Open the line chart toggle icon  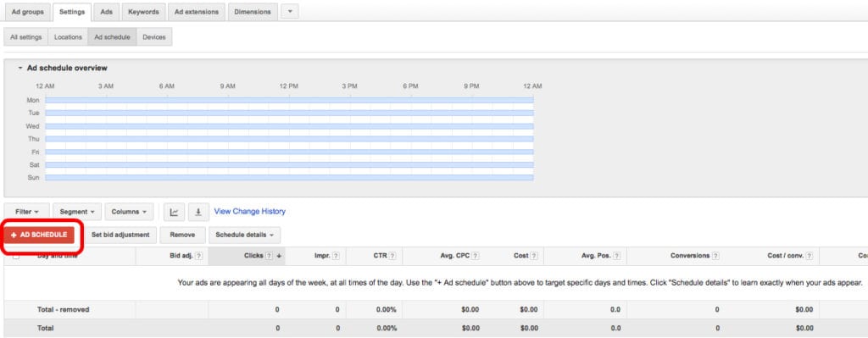(175, 212)
